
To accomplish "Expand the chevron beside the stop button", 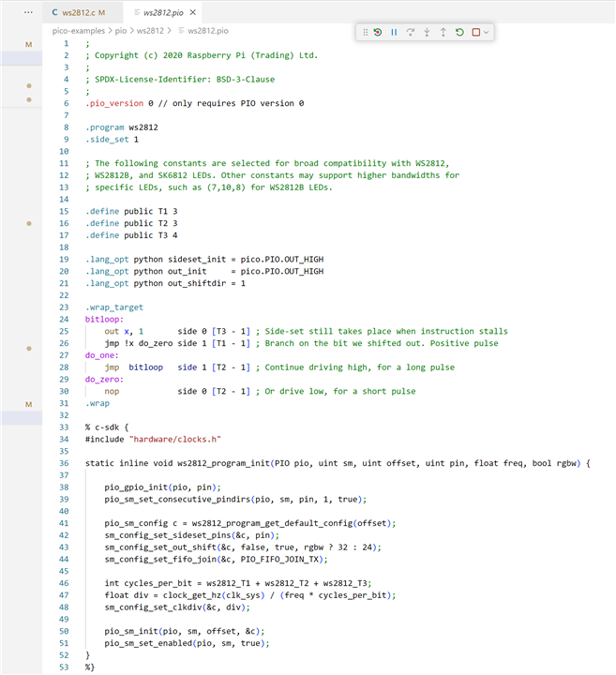I will tap(486, 32).
